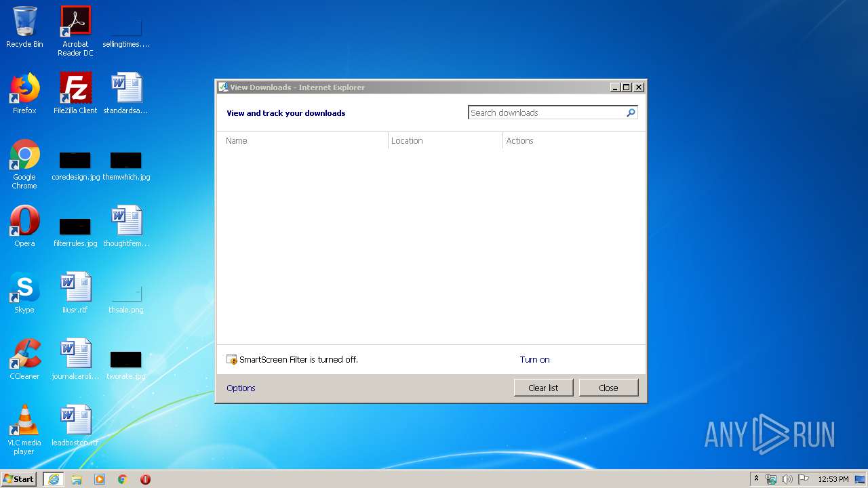Click the Clear list button
Screen dimensions: 868x488
[543, 388]
